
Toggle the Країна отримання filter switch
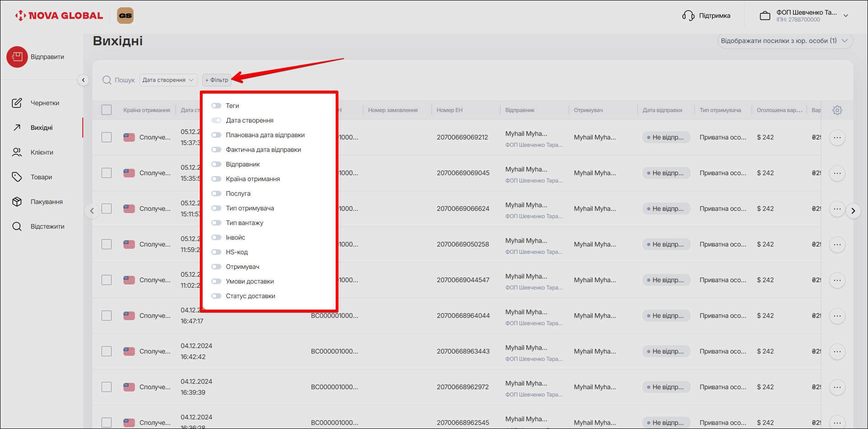(216, 179)
